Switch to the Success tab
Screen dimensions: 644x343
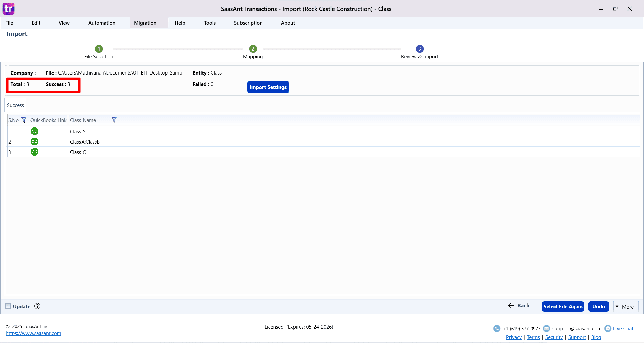coord(15,105)
